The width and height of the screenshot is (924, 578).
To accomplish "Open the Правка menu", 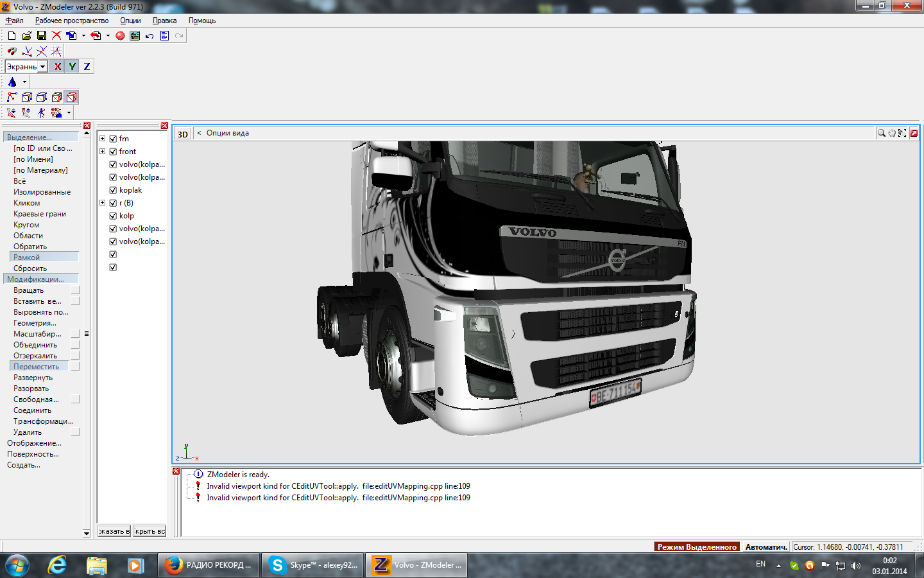I will click(x=164, y=21).
